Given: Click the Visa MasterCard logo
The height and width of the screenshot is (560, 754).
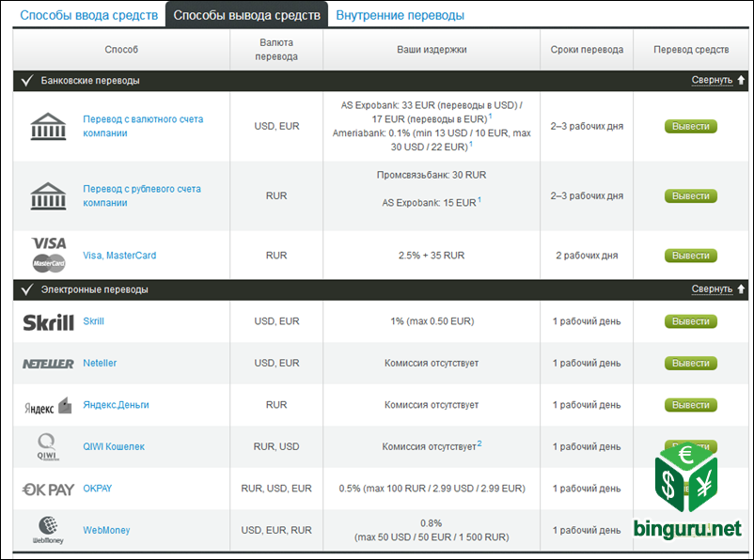Looking at the screenshot, I should click(49, 255).
